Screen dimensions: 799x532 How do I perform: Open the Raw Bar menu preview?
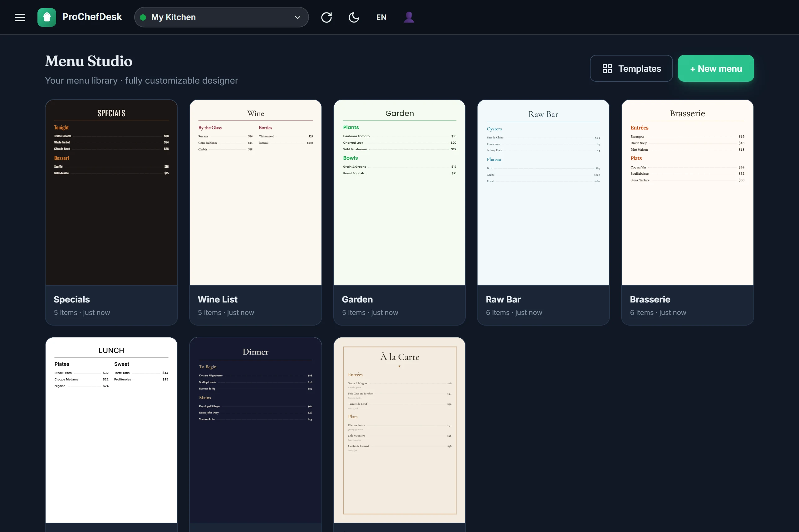pyautogui.click(x=543, y=192)
